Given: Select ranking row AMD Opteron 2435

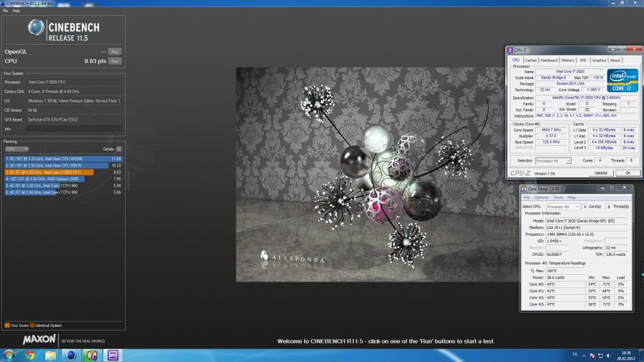Looking at the screenshot, I should click(64, 179).
